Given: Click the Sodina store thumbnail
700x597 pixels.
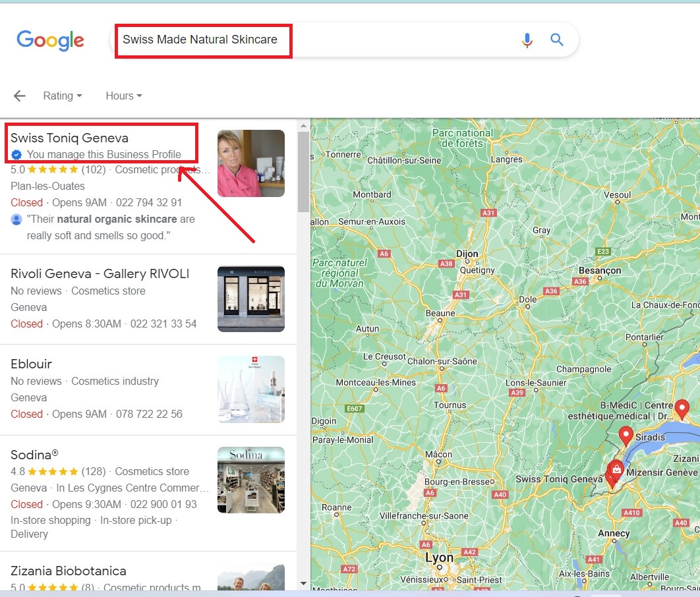Looking at the screenshot, I should [x=251, y=480].
